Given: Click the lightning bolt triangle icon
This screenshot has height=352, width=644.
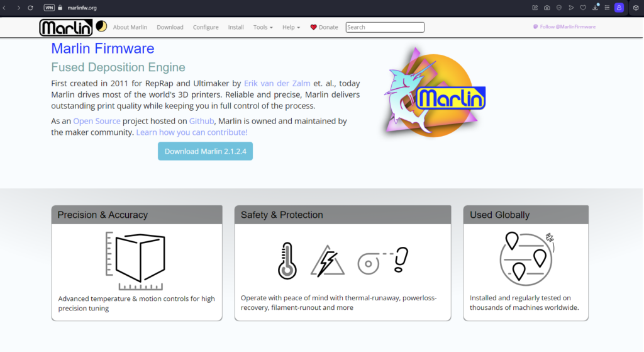Looking at the screenshot, I should 327,261.
